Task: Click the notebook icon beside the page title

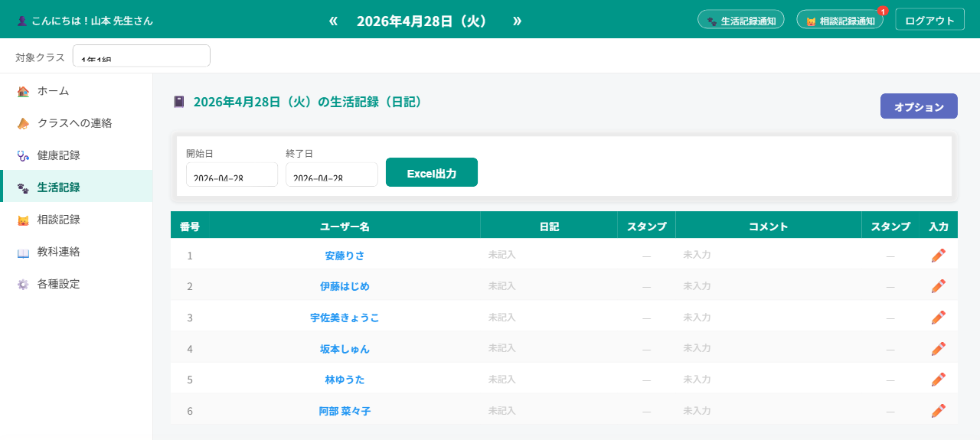Action: (x=179, y=101)
